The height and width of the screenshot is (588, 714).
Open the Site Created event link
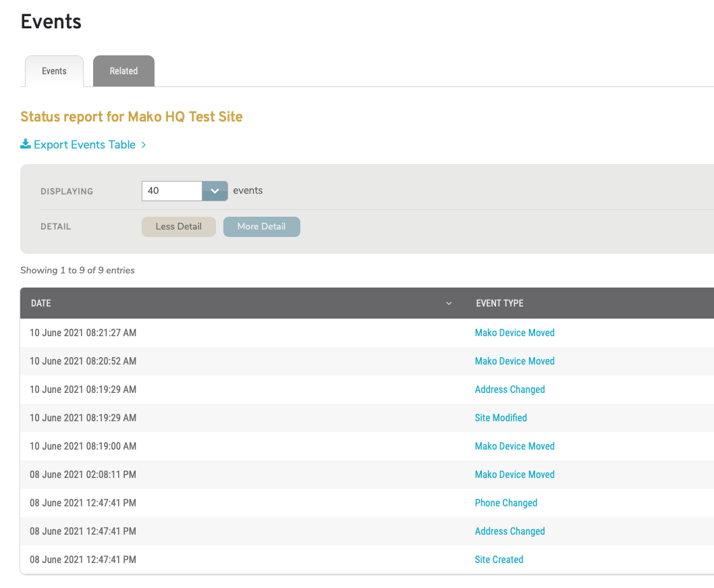click(499, 559)
